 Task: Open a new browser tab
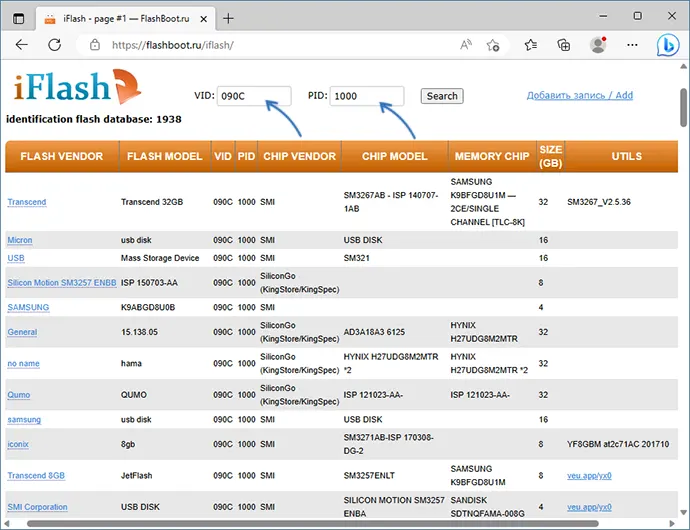pos(228,18)
